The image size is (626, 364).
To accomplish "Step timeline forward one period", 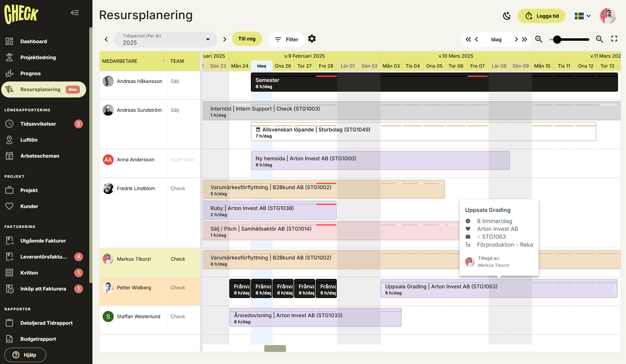I will [x=516, y=39].
